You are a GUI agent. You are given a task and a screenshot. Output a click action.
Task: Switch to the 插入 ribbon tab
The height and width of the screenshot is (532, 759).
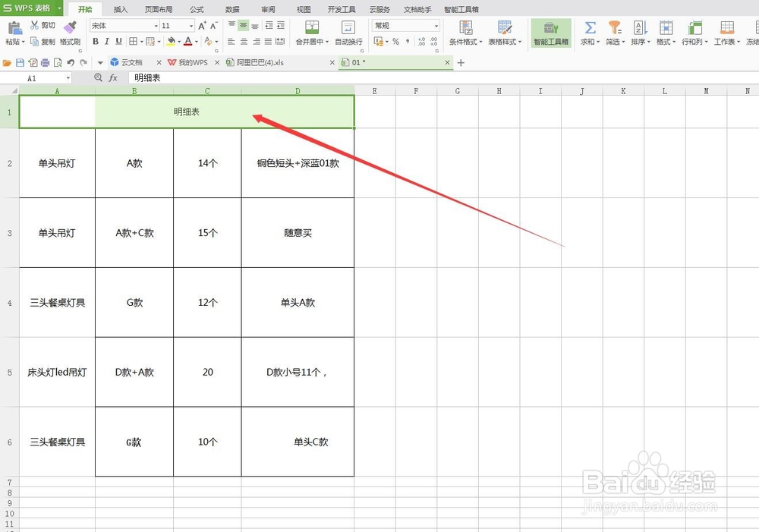click(121, 9)
